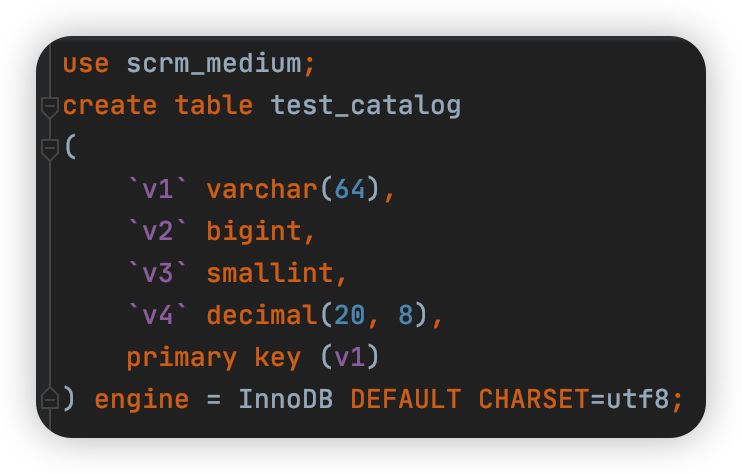Click the bigint type keyword
The width and height of the screenshot is (742, 474).
click(253, 231)
